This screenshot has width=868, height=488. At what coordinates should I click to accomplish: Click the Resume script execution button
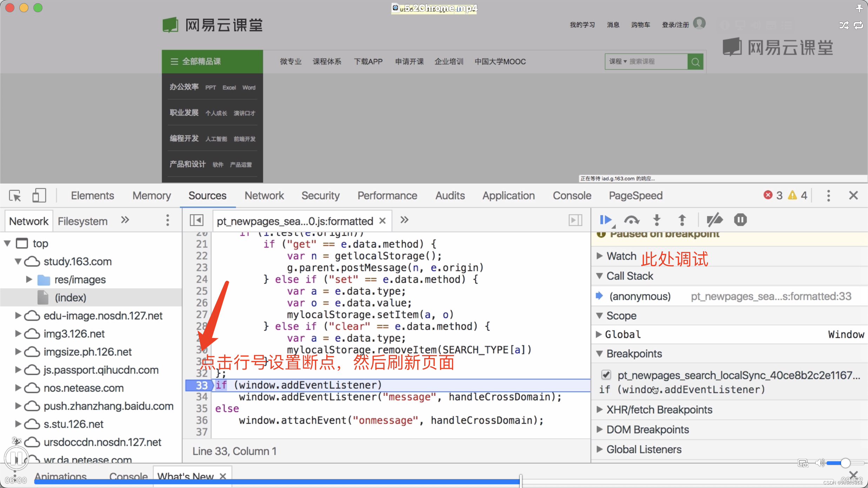(x=606, y=220)
